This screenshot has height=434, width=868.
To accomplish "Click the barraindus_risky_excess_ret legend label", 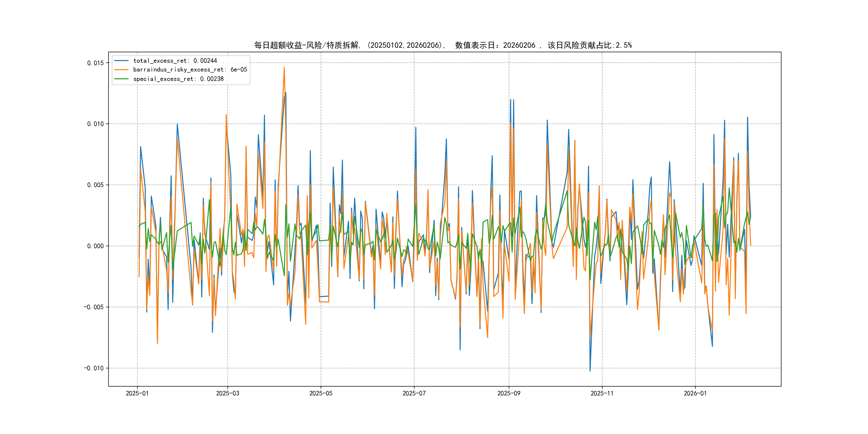I will [190, 70].
